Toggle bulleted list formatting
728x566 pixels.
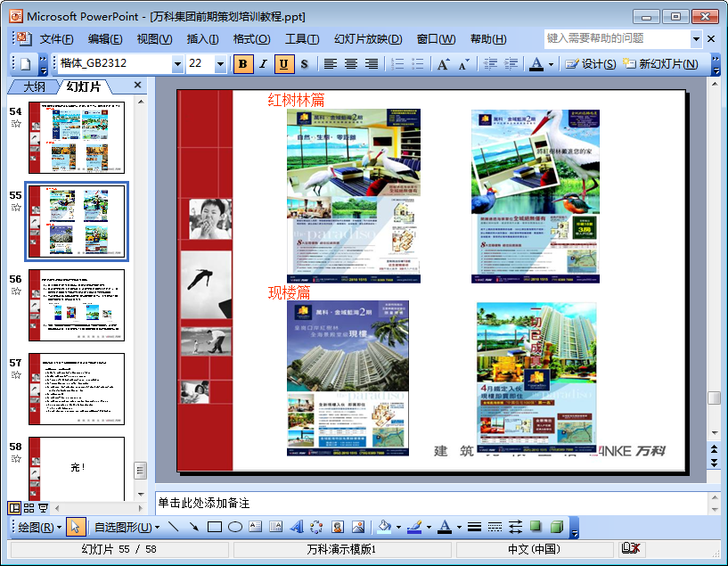[417, 63]
